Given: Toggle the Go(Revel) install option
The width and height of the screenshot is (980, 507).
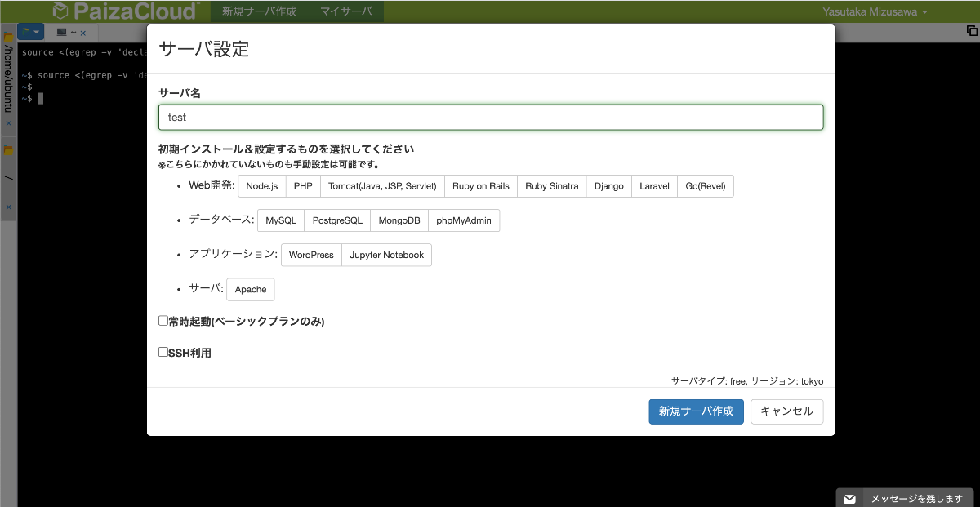Looking at the screenshot, I should pos(706,186).
